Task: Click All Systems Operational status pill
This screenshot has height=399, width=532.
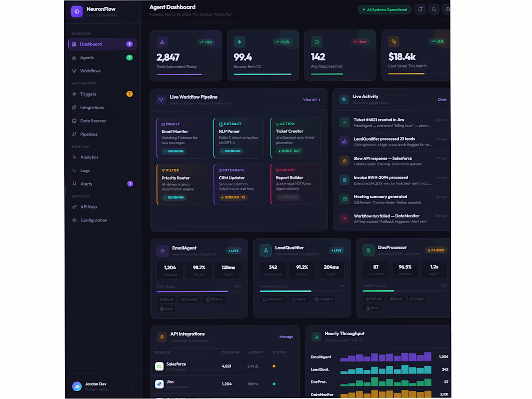Action: [x=385, y=10]
